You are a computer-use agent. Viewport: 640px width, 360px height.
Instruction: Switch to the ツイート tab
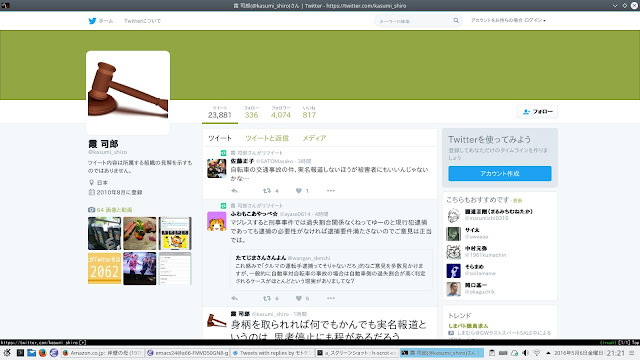point(220,138)
